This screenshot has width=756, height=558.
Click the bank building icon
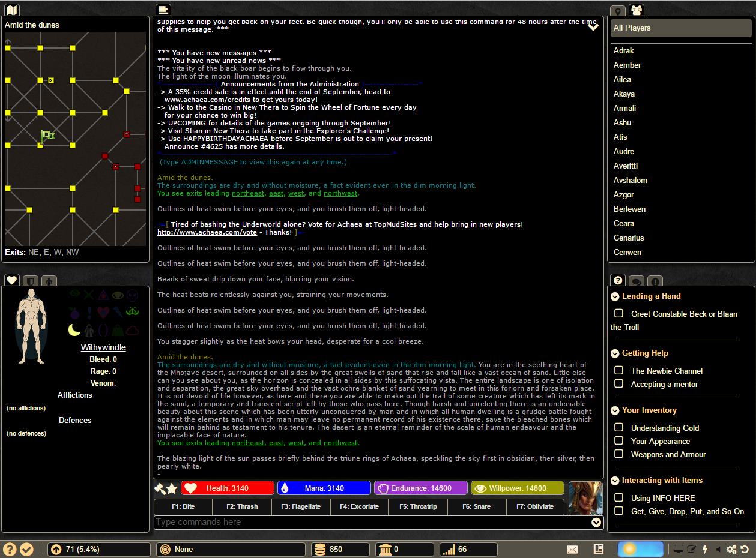384,549
